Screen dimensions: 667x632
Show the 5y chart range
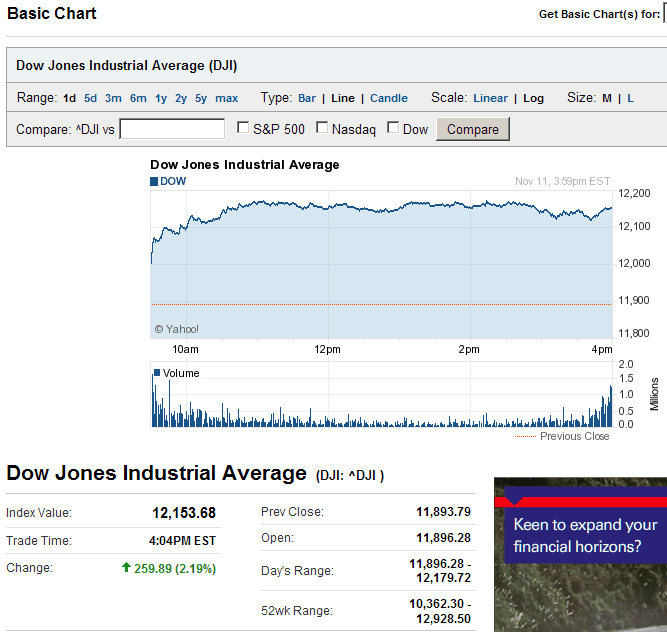pos(201,98)
